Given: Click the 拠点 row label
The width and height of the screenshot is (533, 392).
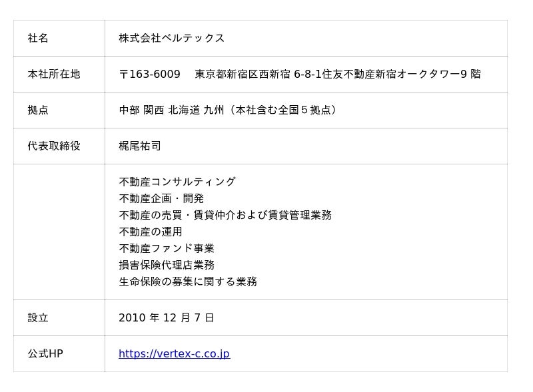Looking at the screenshot, I should point(38,110).
